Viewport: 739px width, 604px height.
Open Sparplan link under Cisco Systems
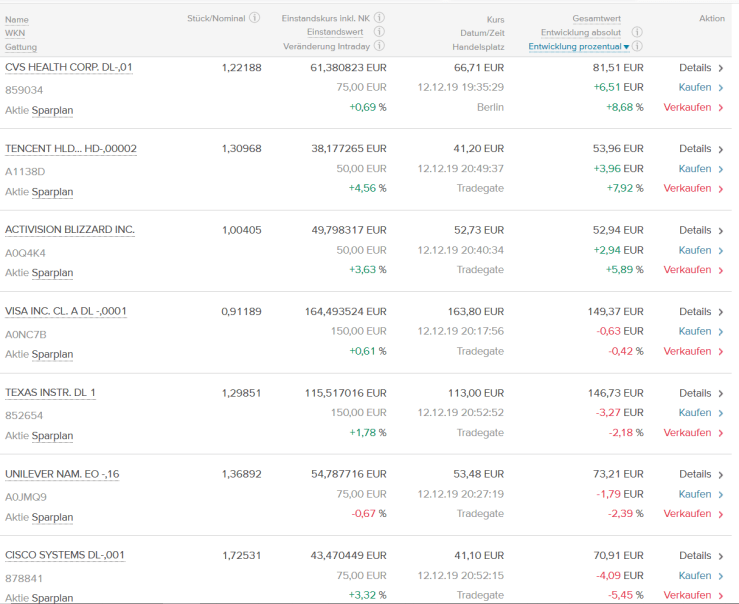coord(52,599)
